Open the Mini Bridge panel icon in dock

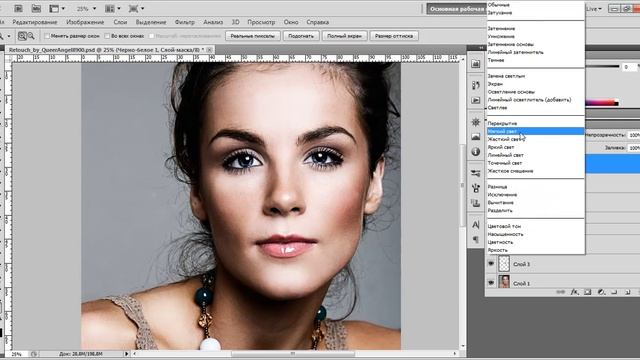point(476,64)
